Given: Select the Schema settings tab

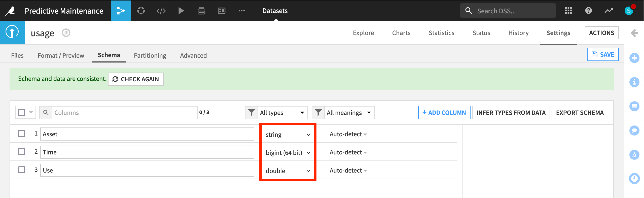Looking at the screenshot, I should pyautogui.click(x=109, y=55).
